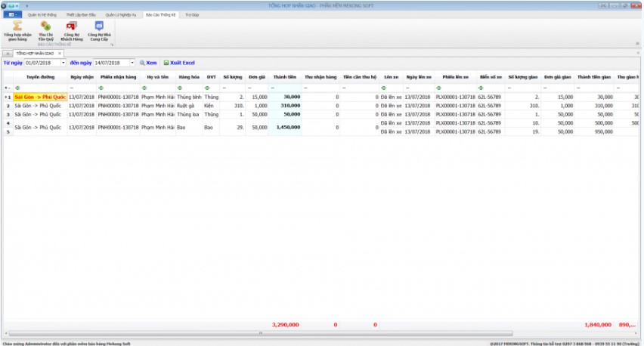Sort by Thành tiền column header
This screenshot has width=644, height=346.
pos(284,77)
